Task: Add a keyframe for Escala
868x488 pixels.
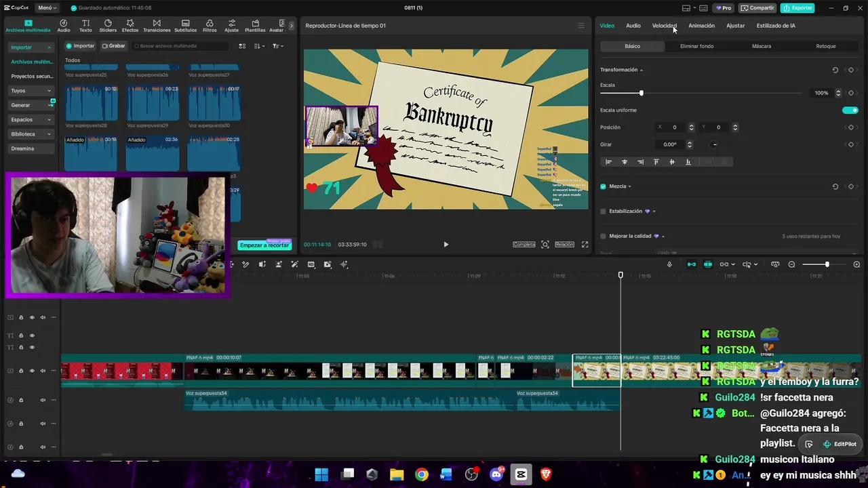Action: tap(850, 93)
